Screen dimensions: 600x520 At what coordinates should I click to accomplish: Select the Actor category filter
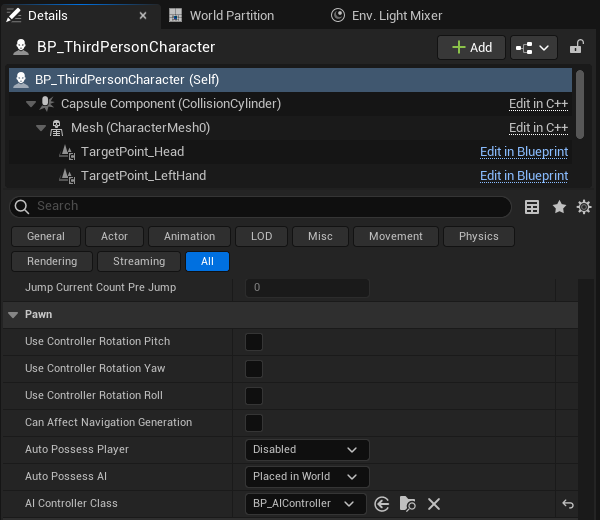pyautogui.click(x=114, y=236)
